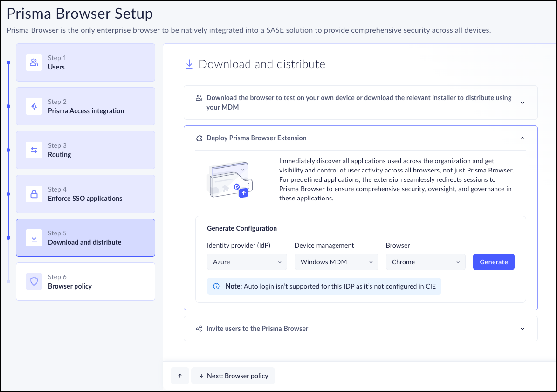
Task: Select Step 1 Users
Action: pyautogui.click(x=86, y=62)
